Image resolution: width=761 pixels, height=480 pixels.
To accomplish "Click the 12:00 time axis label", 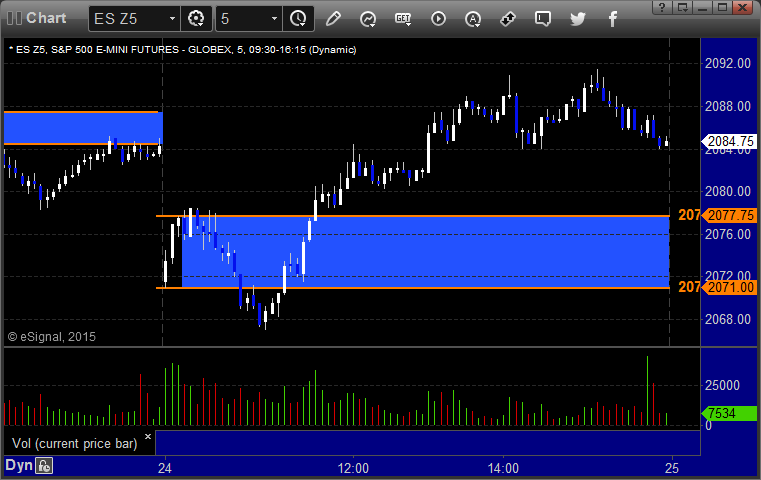I will pos(353,468).
